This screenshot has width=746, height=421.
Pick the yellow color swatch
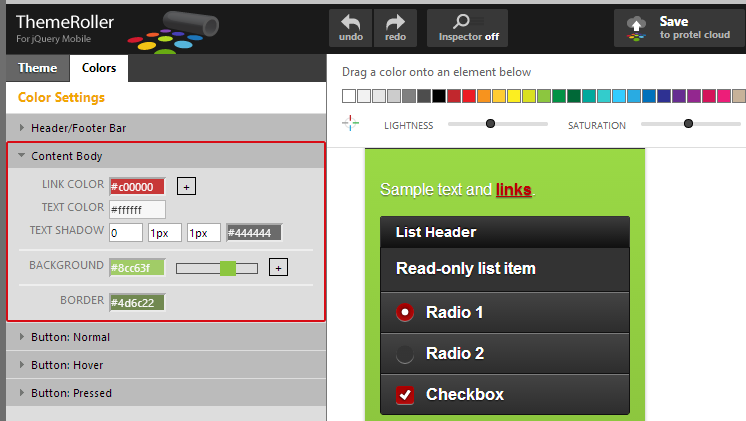(x=514, y=96)
